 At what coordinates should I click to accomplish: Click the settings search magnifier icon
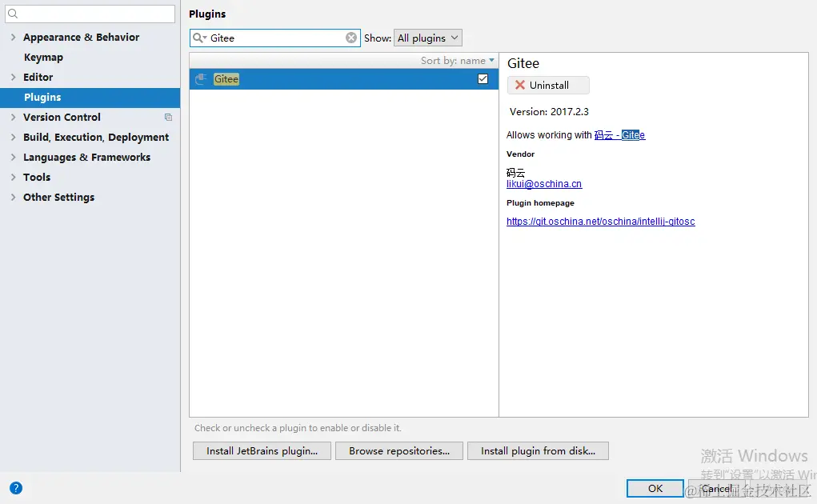(x=13, y=14)
